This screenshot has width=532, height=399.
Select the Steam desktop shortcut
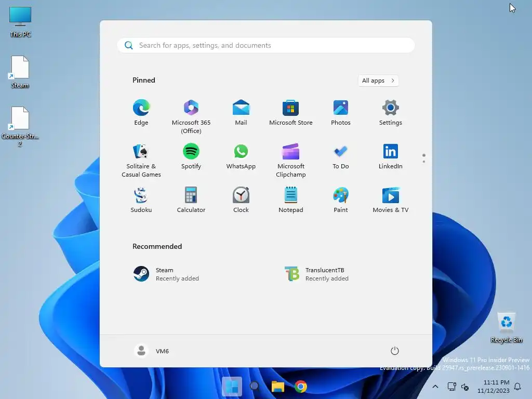click(20, 72)
